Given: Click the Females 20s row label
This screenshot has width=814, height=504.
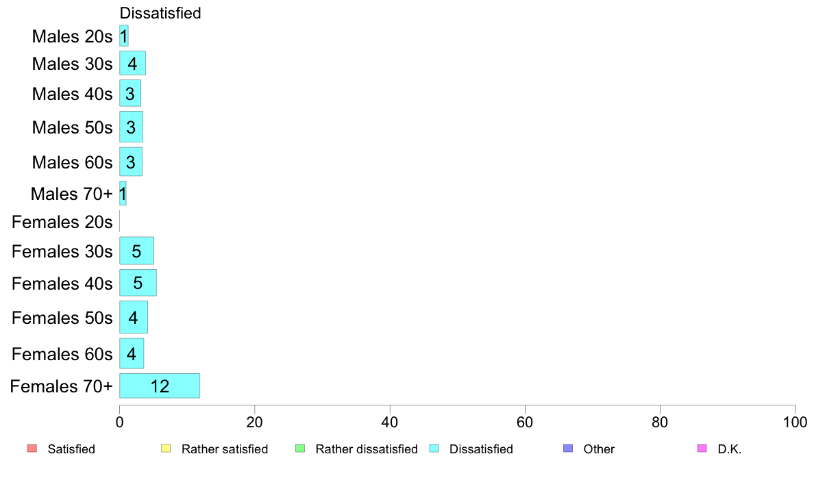Looking at the screenshot, I should click(62, 222).
